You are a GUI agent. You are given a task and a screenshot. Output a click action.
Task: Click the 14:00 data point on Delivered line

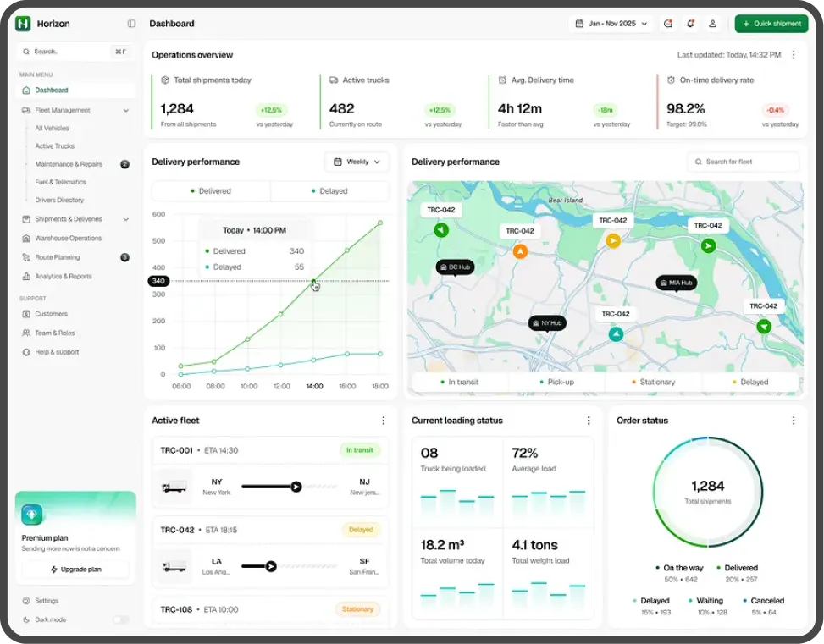click(x=313, y=282)
